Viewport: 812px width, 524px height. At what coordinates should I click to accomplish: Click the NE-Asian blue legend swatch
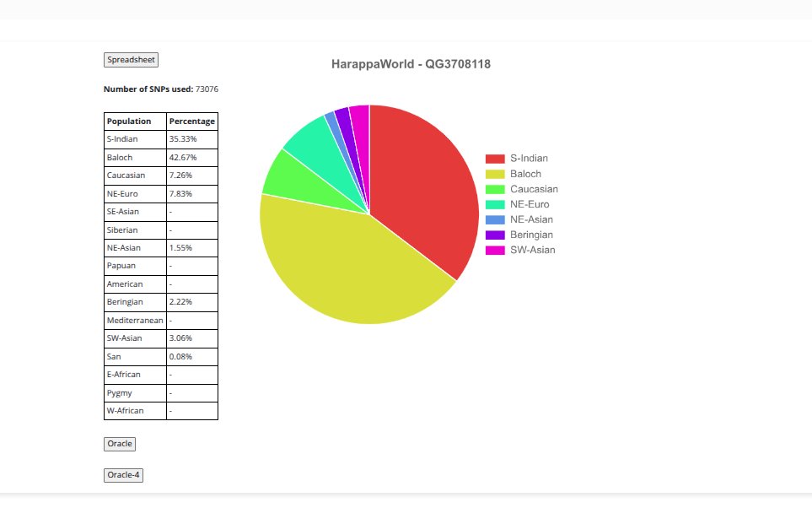pyautogui.click(x=495, y=219)
